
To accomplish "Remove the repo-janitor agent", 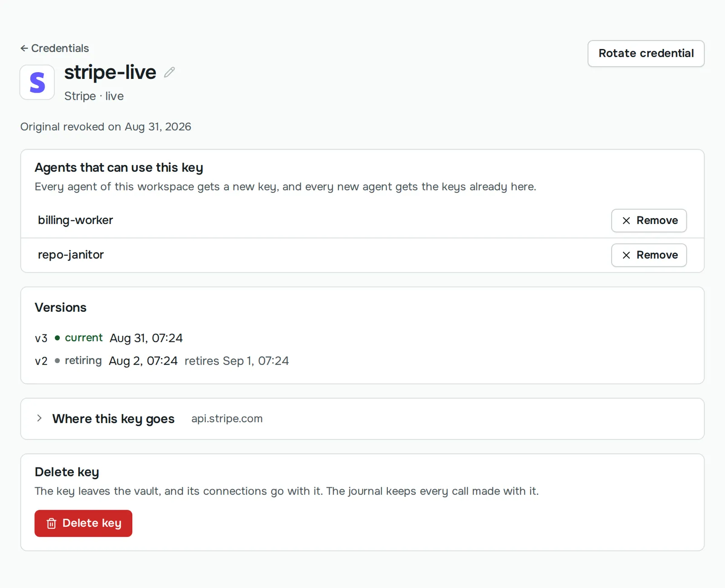I will pos(649,255).
